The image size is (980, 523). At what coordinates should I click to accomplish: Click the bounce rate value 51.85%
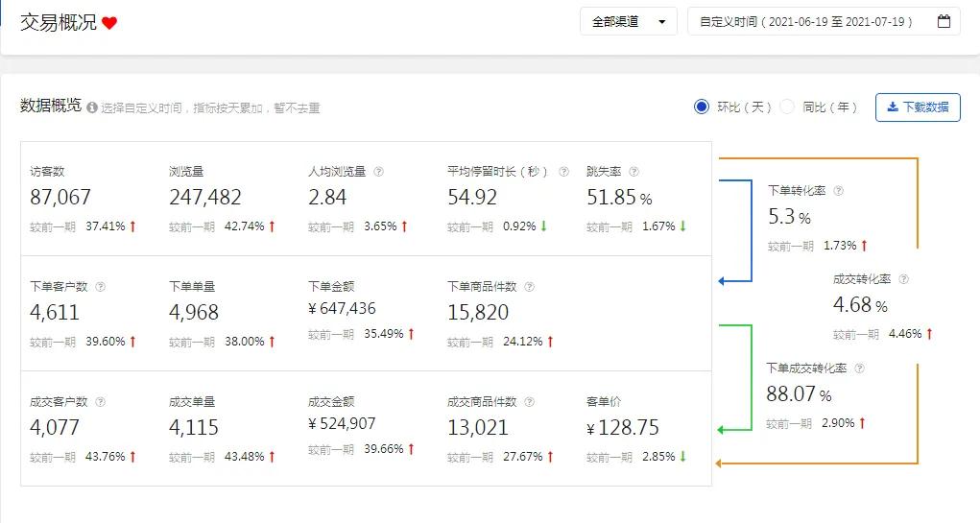[619, 198]
